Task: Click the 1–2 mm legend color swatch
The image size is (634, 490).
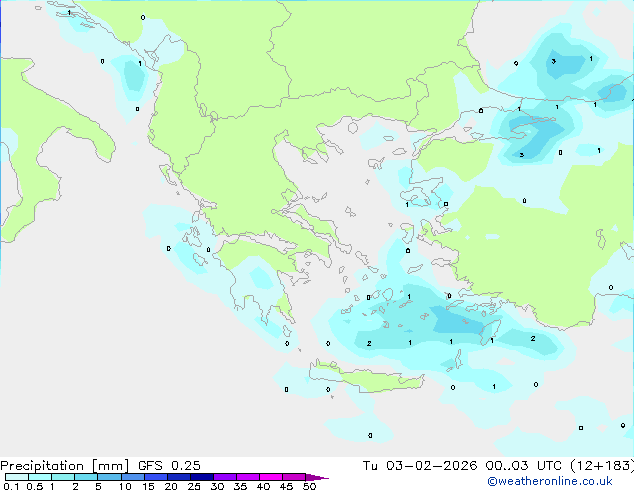Action: point(63,477)
